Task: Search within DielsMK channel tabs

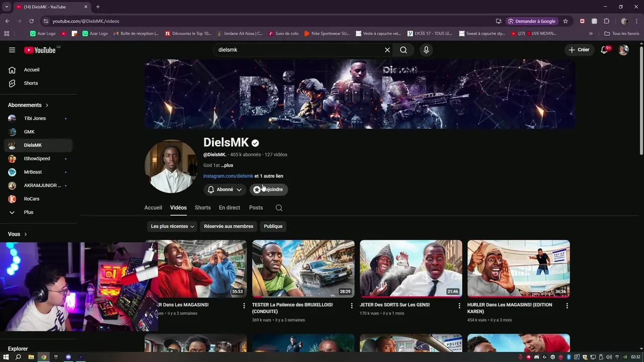Action: [x=279, y=208]
